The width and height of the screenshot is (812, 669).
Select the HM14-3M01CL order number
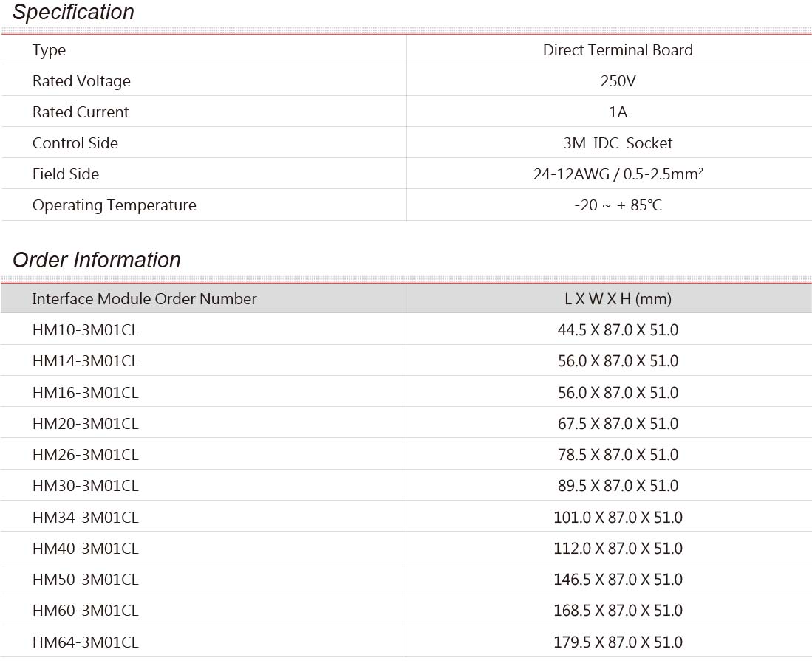coord(86,361)
